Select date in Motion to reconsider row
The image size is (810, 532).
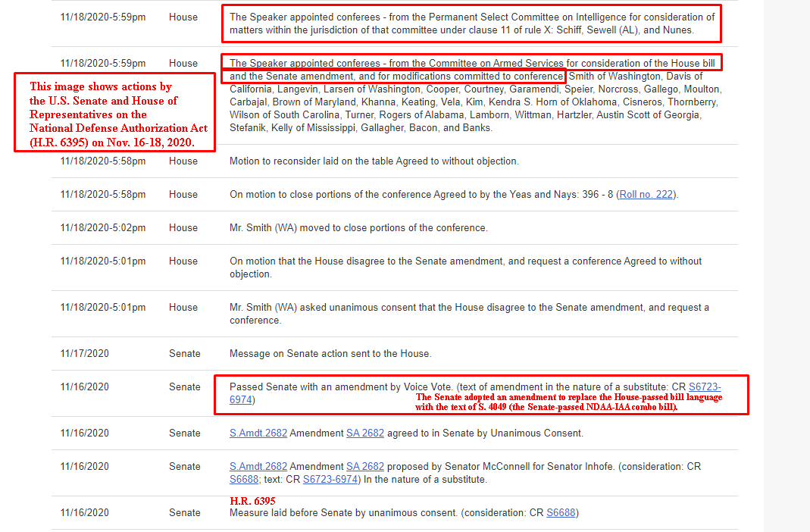(x=103, y=161)
